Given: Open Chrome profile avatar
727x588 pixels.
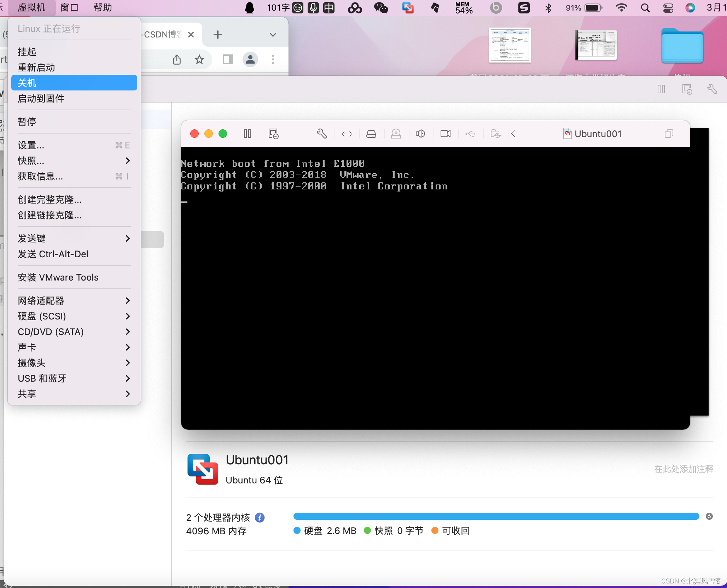Looking at the screenshot, I should (250, 59).
